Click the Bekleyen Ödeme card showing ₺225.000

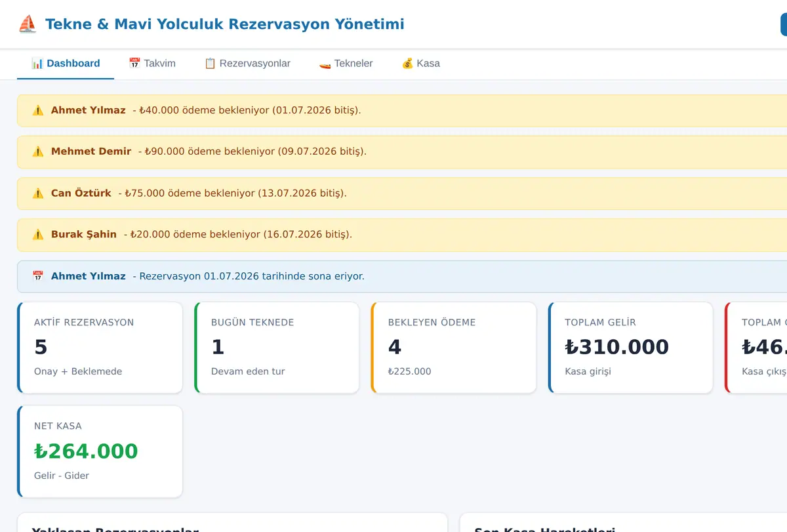click(x=453, y=348)
